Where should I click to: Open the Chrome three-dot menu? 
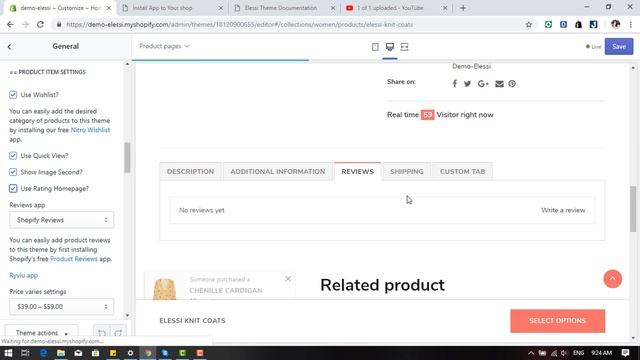631,24
